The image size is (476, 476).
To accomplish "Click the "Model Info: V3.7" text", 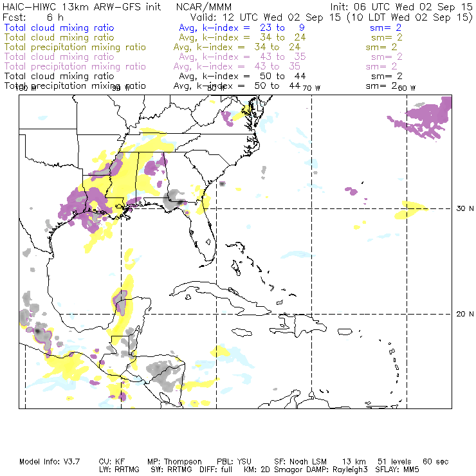I will pyautogui.click(x=50, y=462).
